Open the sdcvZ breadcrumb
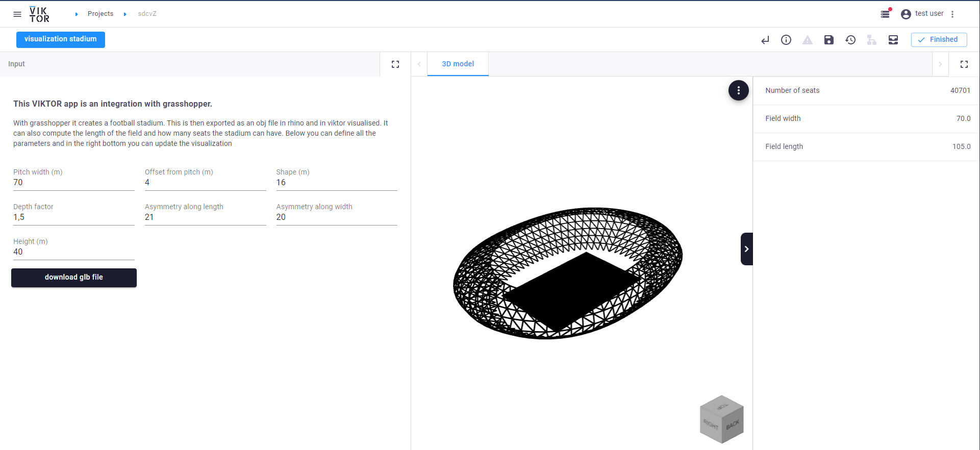 coord(147,14)
